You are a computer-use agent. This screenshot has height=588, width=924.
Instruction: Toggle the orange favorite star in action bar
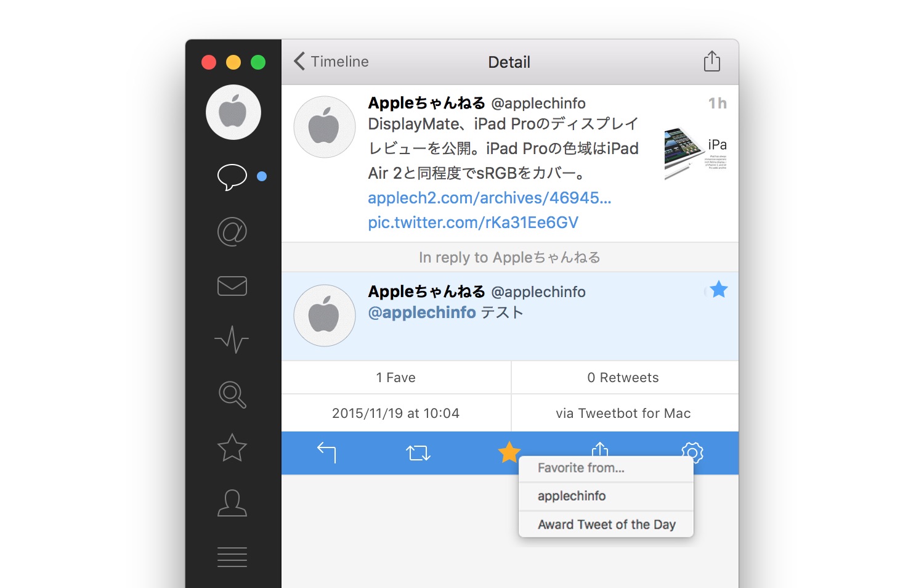click(509, 452)
